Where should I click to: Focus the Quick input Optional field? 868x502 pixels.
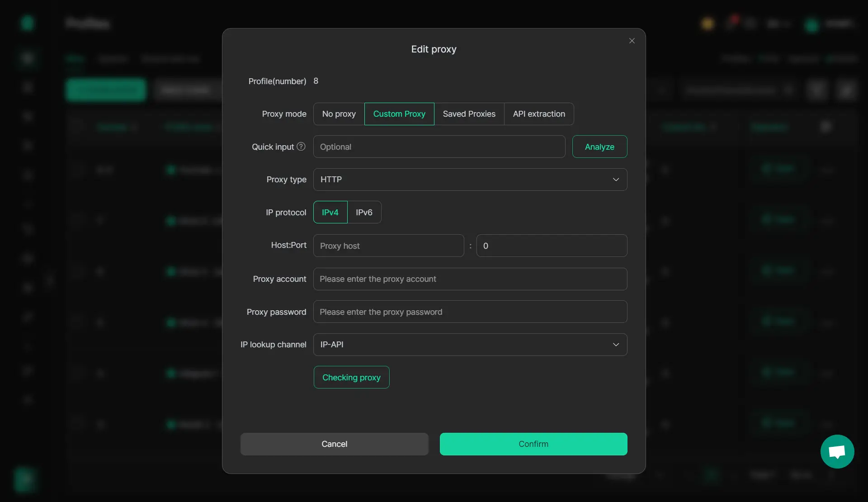click(x=439, y=147)
